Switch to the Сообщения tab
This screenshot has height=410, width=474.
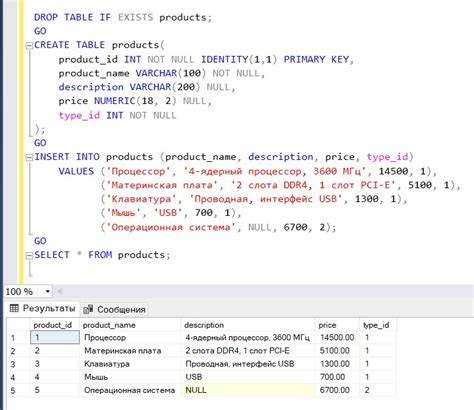click(114, 309)
